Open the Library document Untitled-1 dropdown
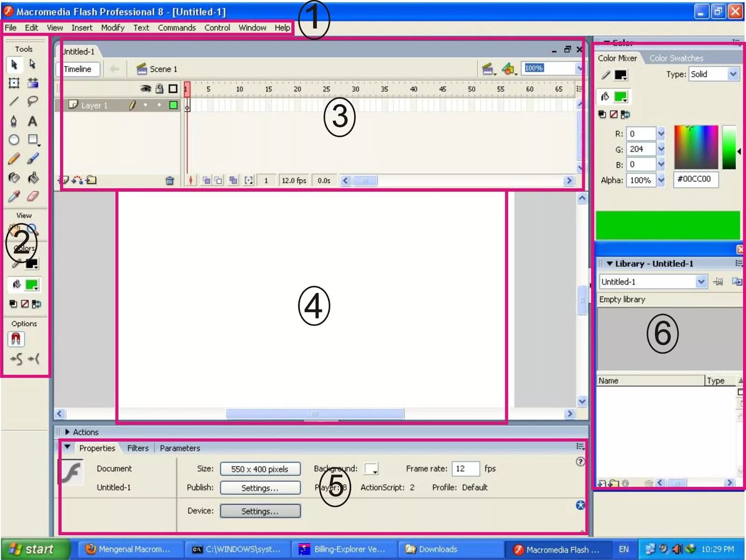746x560 pixels. click(x=701, y=282)
